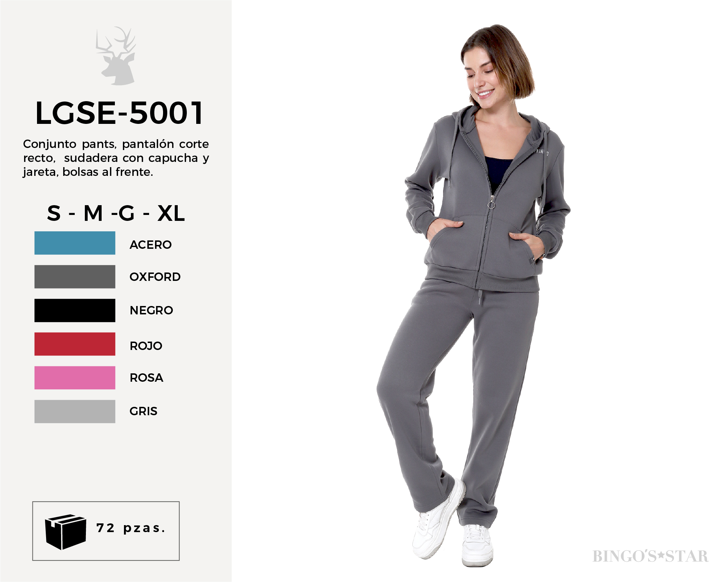Click the LGSE-5001 product code title
This screenshot has width=728, height=582.
tap(119, 113)
